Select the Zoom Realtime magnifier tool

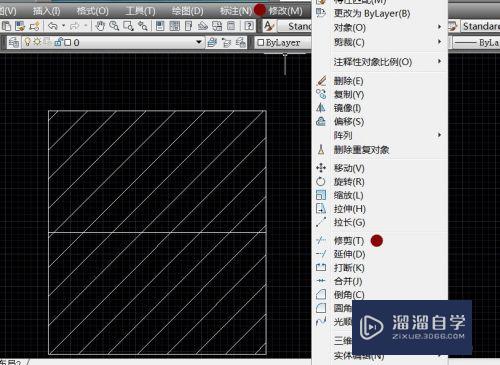click(114, 26)
